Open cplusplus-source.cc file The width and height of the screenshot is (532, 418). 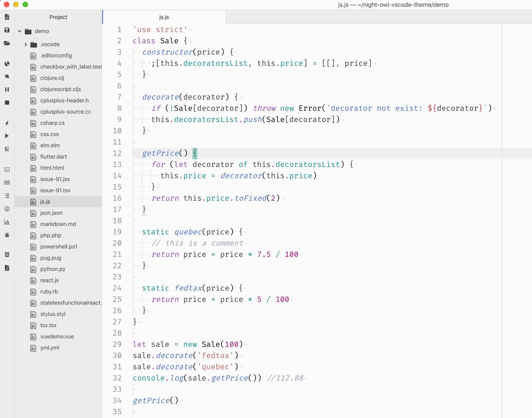(x=58, y=112)
